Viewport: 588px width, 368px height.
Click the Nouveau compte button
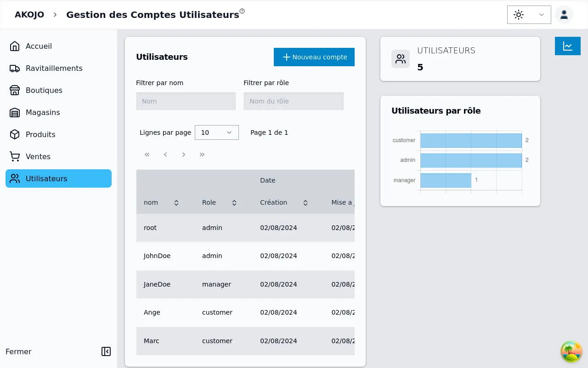(314, 57)
